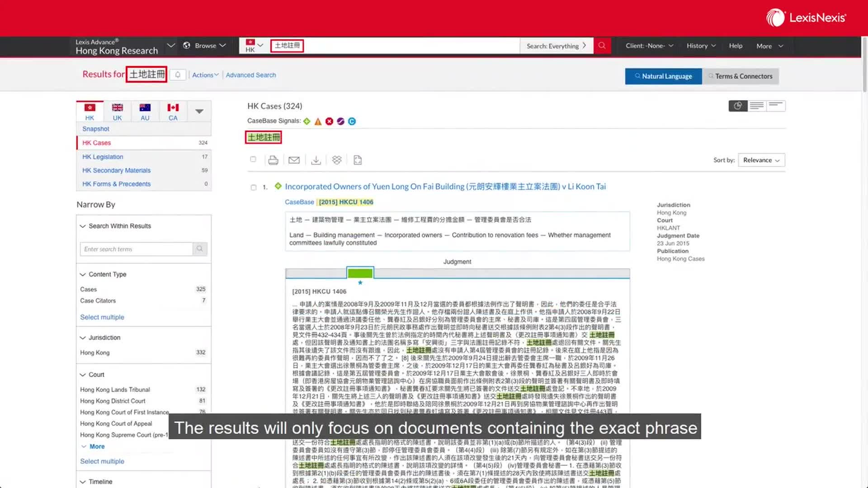Select HK Secondary Materials category
Viewport: 868px width, 488px height.
pos(144,170)
